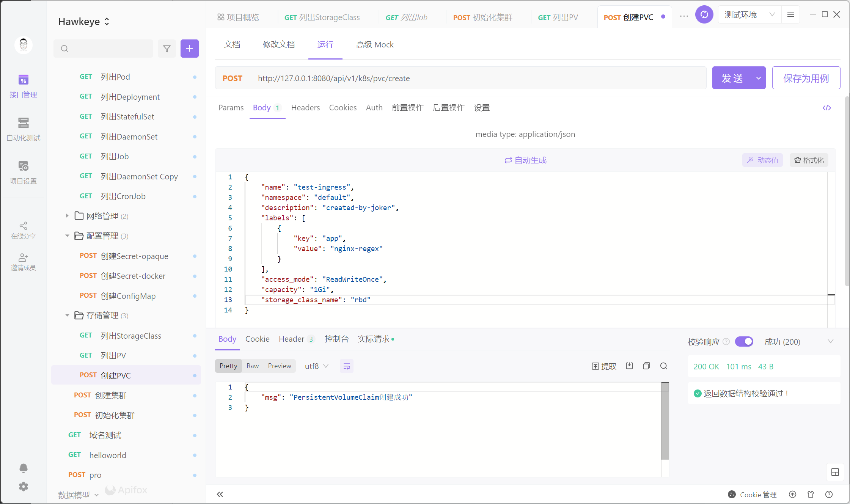Open response Header tab
This screenshot has width=850, height=504.
point(296,339)
